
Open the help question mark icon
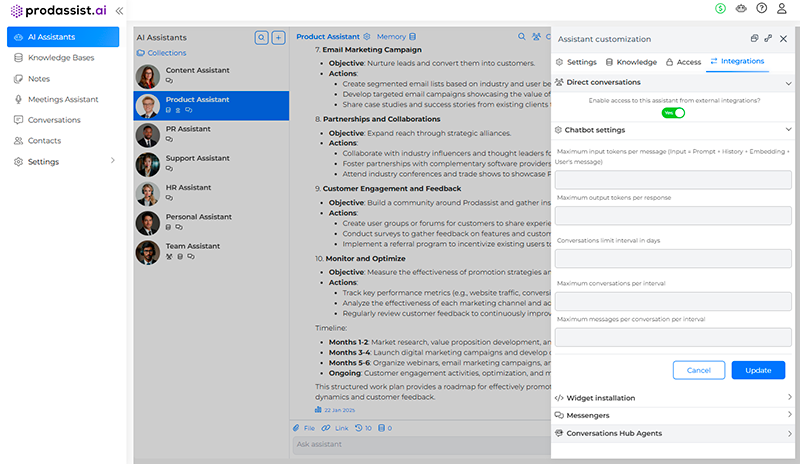[x=762, y=8]
